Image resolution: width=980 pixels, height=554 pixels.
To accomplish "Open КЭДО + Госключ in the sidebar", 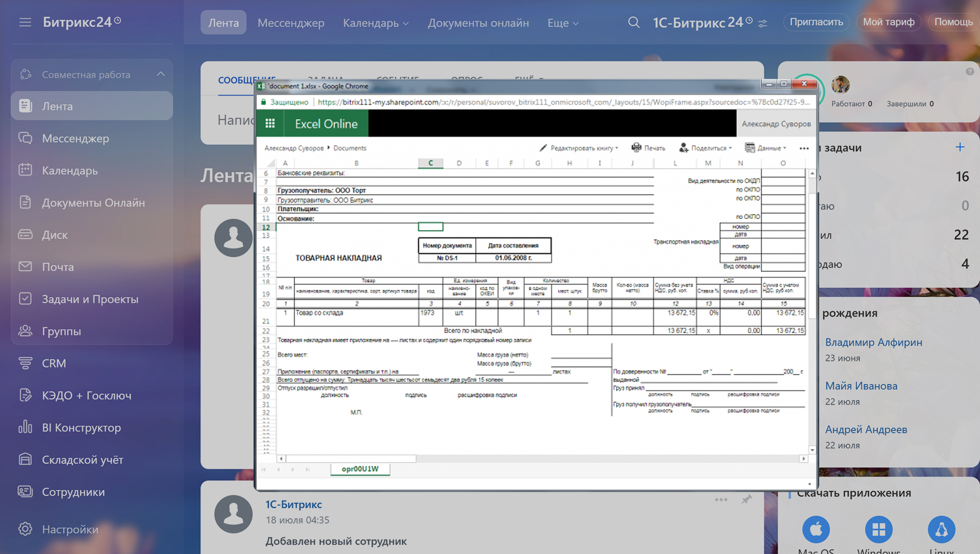I will coord(92,395).
